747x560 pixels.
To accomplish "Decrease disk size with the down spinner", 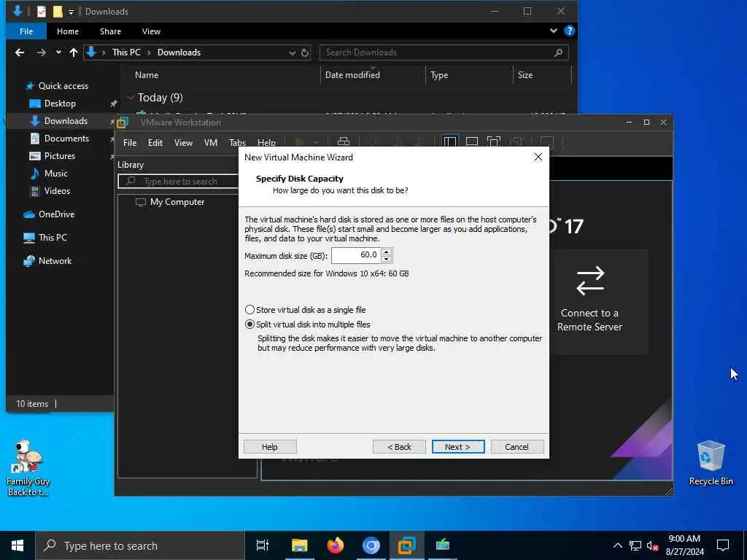I will (x=387, y=259).
